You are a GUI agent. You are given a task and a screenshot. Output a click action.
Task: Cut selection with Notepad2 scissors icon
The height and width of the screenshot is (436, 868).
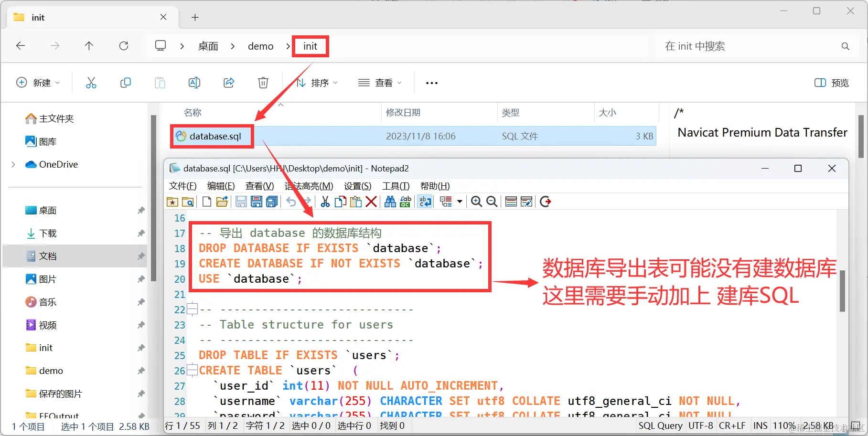(x=325, y=202)
